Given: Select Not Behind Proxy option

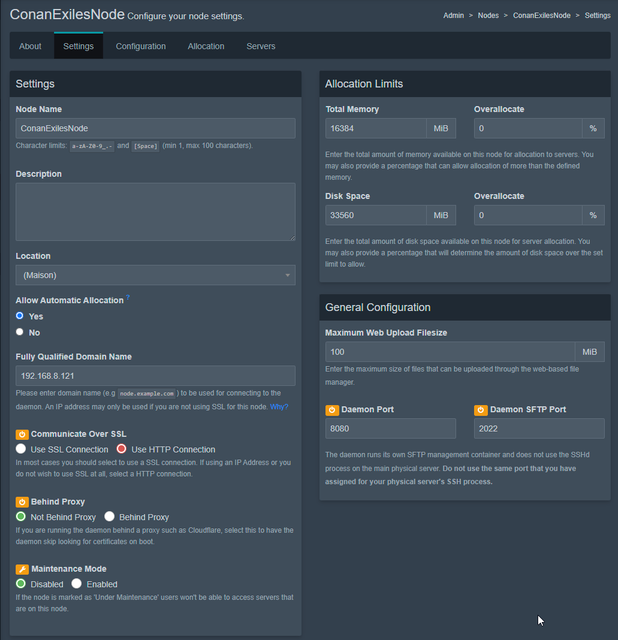Looking at the screenshot, I should pos(21,516).
